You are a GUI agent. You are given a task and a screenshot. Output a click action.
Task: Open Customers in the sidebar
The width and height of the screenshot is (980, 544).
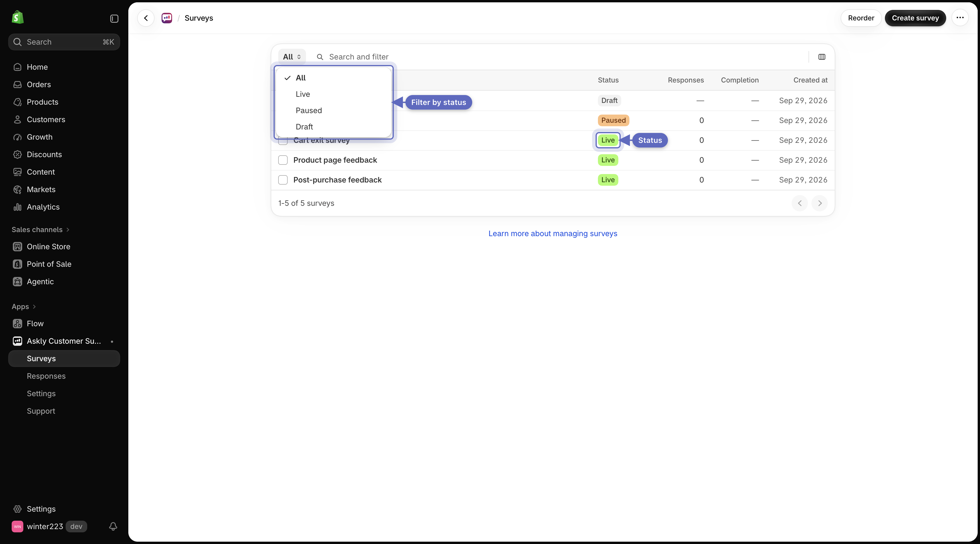click(64, 119)
